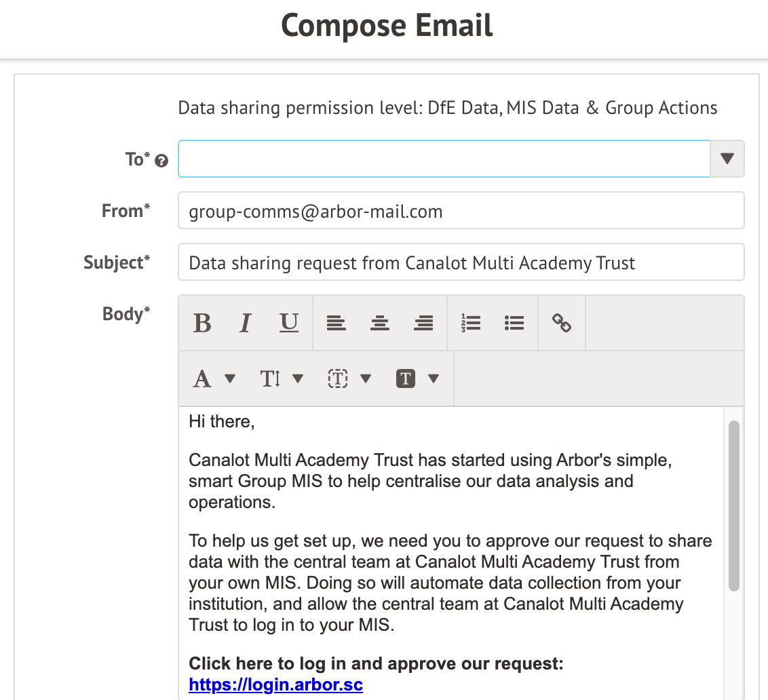Screen dimensions: 768x700
Task: Open the text colour dropdown
Action: pos(349,378)
